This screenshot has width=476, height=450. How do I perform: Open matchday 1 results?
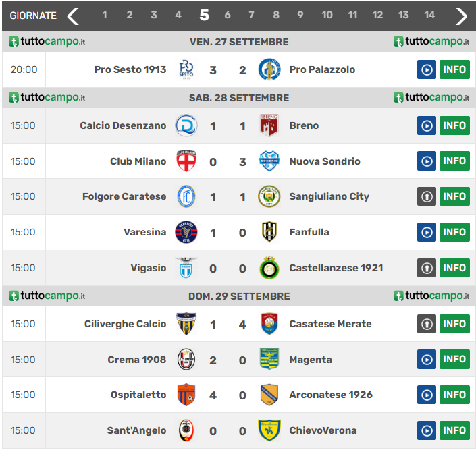coord(104,16)
